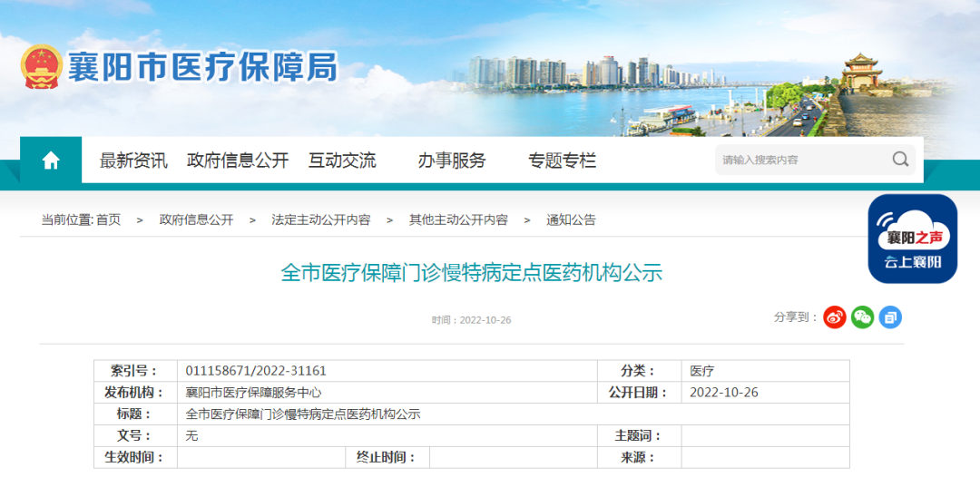
Task: Share to Weibo icon
Action: pyautogui.click(x=834, y=317)
